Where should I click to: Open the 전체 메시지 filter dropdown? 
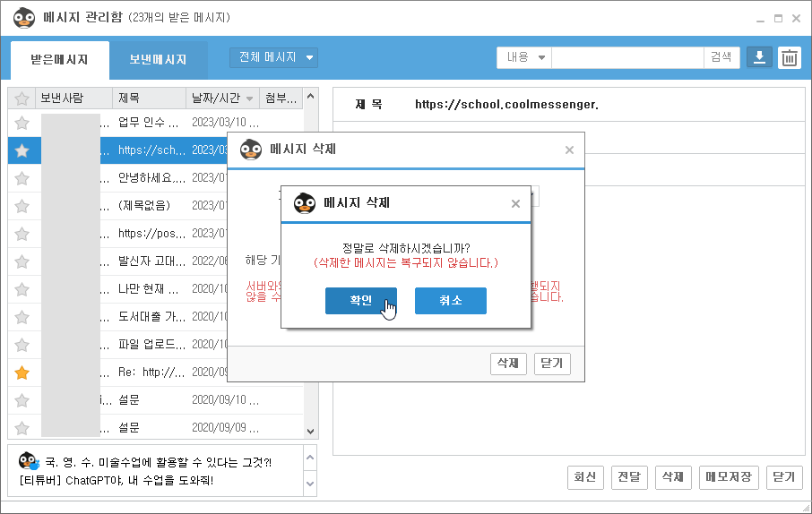[273, 57]
